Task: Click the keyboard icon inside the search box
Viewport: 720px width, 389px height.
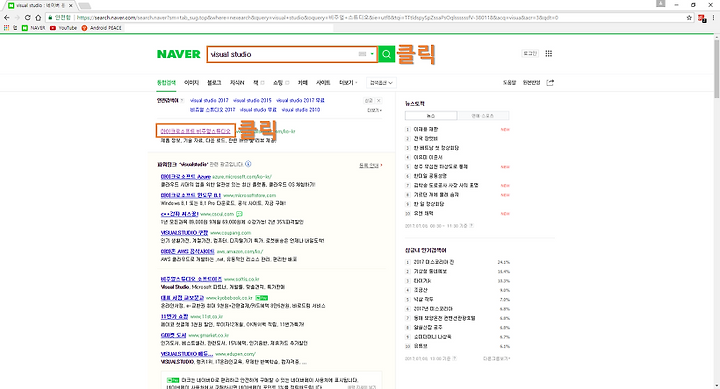Action: pos(362,54)
